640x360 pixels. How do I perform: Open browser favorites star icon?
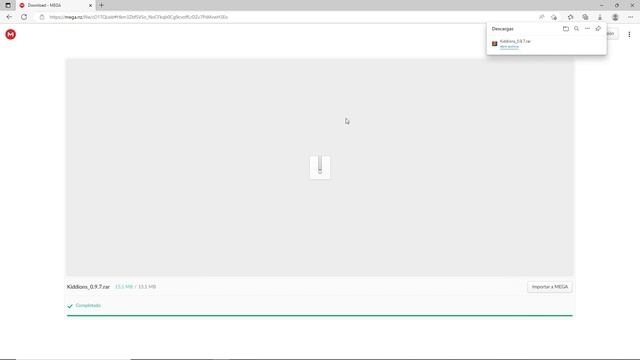570,17
